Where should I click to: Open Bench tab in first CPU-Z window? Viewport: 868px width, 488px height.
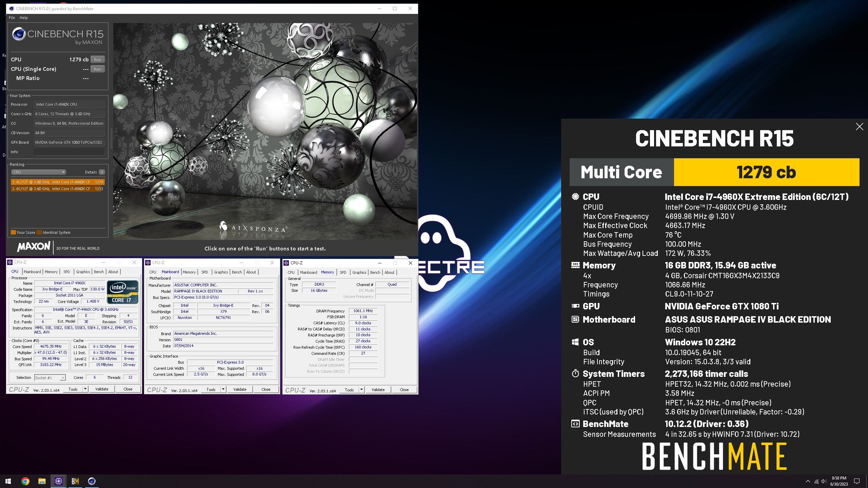99,272
